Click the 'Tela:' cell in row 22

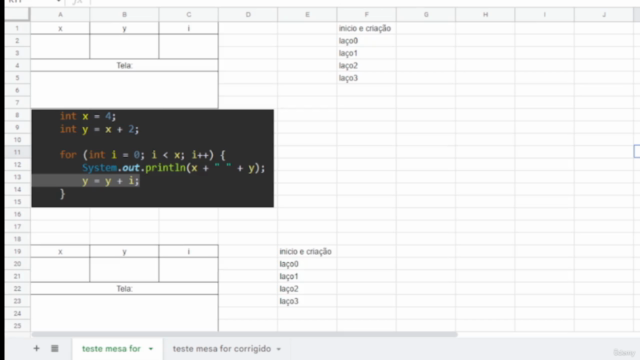[x=124, y=289]
